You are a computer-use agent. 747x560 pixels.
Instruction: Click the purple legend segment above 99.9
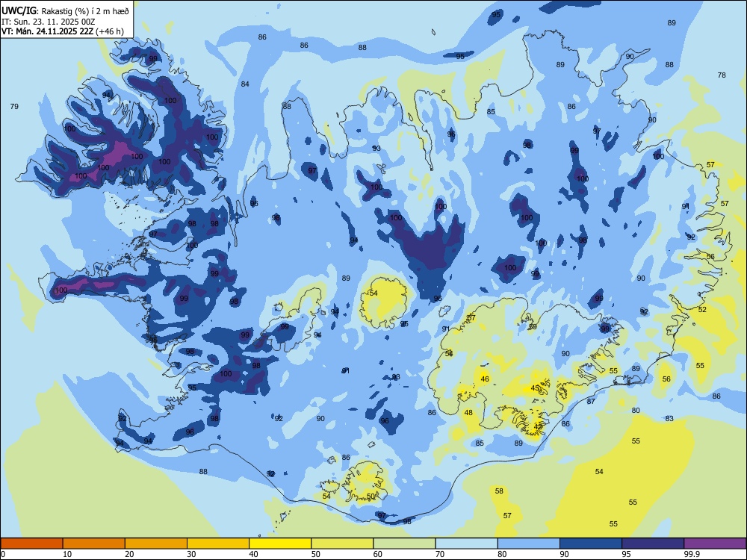pos(715,544)
